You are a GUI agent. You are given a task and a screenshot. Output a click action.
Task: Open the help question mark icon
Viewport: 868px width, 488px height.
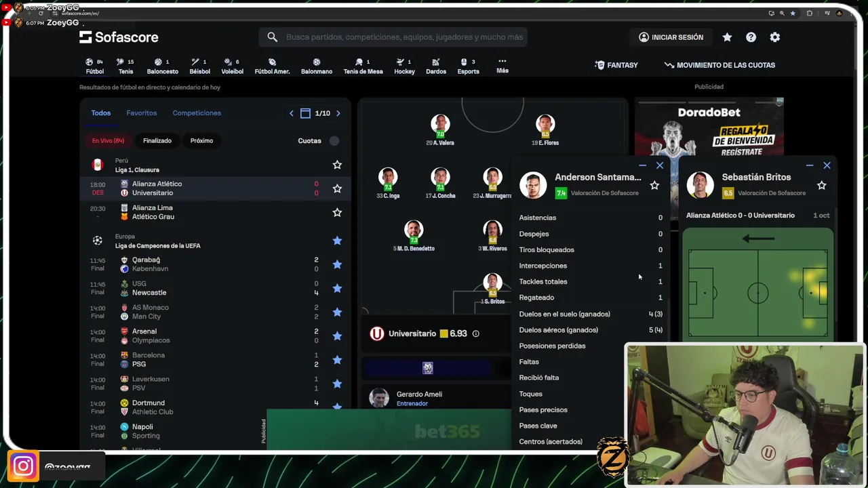click(x=751, y=37)
